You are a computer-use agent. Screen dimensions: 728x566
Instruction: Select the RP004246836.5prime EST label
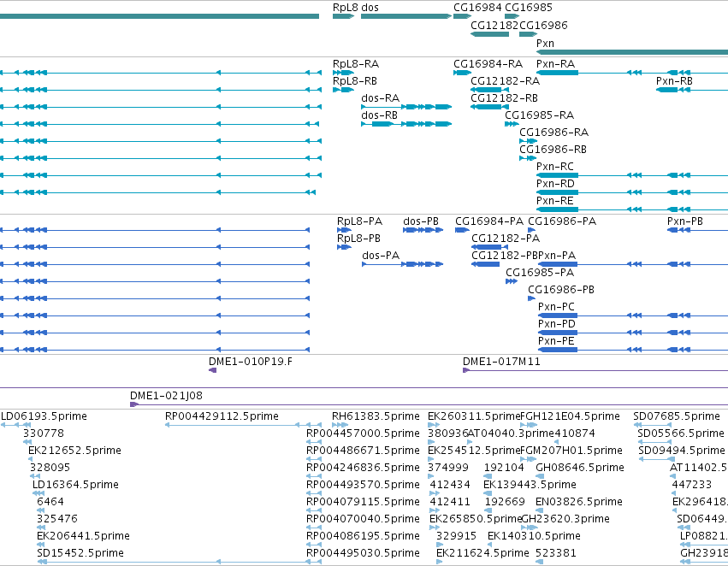pyautogui.click(x=363, y=469)
